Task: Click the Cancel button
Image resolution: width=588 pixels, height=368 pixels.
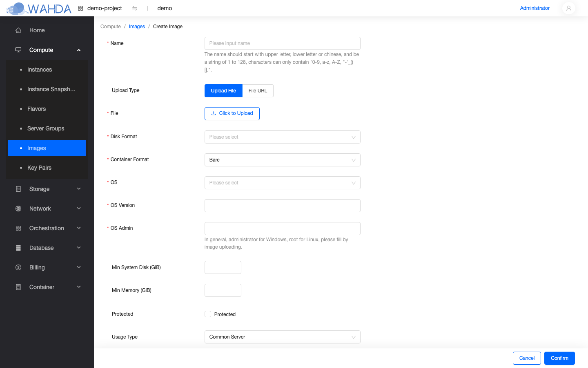Action: (x=527, y=358)
